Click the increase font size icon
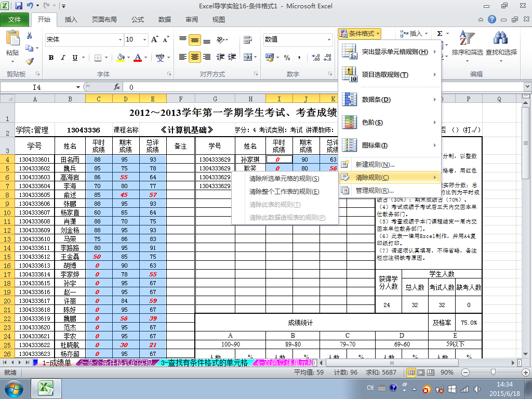 tap(154, 39)
